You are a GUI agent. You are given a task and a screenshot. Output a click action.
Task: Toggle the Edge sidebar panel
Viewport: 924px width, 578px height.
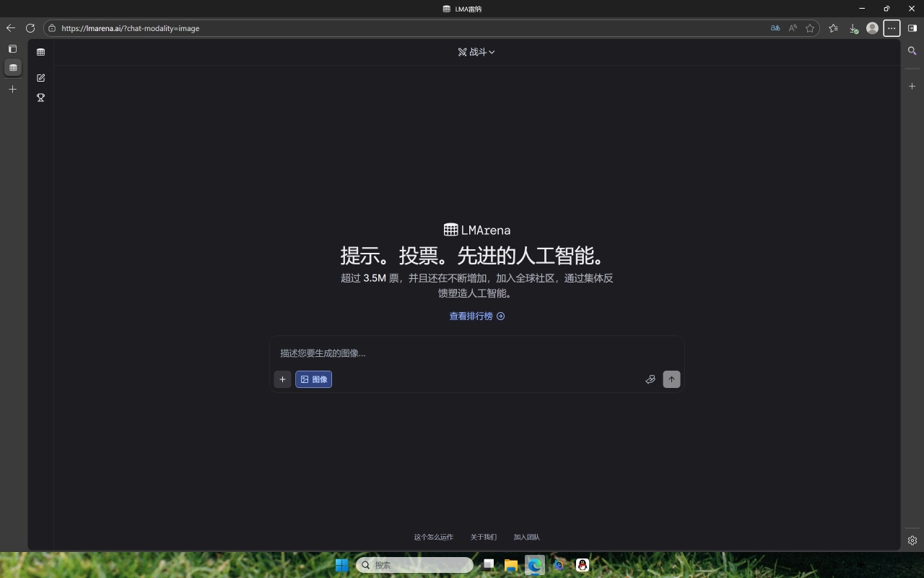pos(912,28)
